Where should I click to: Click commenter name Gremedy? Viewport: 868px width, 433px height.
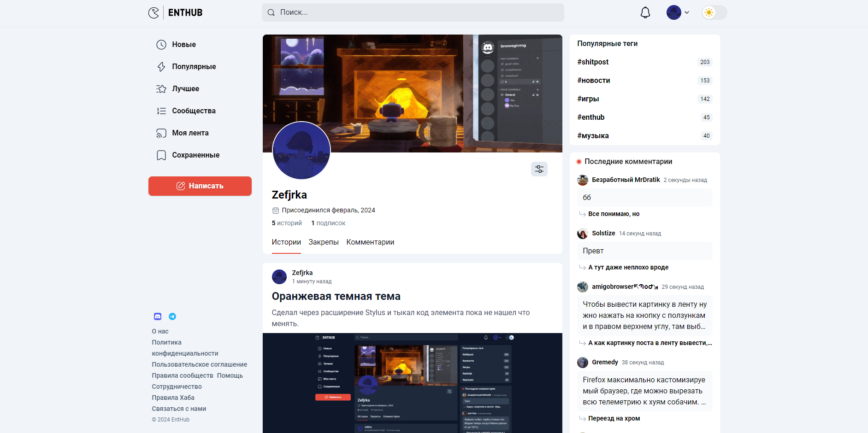click(x=605, y=363)
